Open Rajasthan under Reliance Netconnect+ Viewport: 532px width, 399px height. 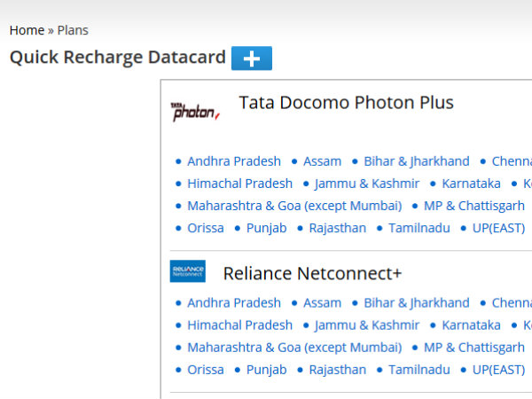coord(338,370)
